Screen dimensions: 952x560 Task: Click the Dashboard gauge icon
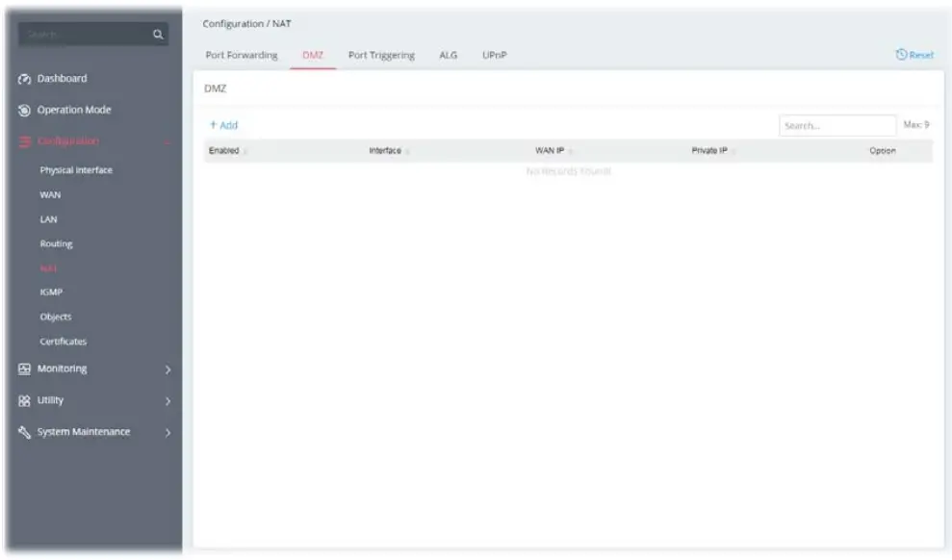[24, 79]
